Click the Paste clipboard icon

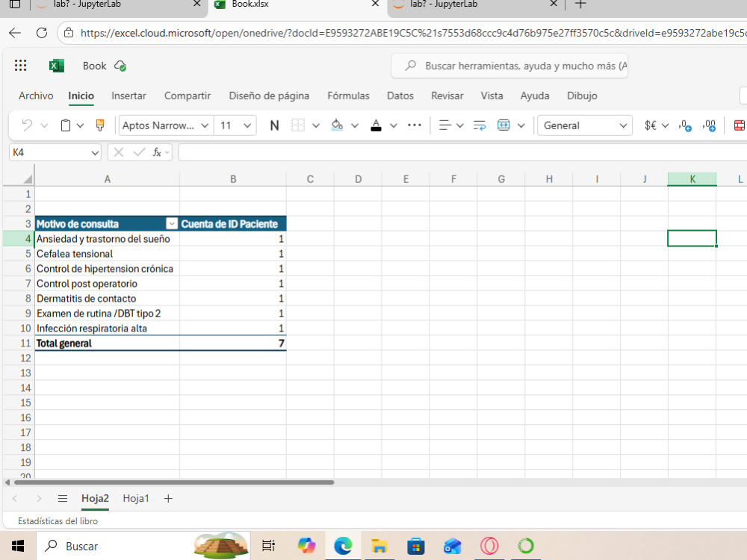pos(66,125)
